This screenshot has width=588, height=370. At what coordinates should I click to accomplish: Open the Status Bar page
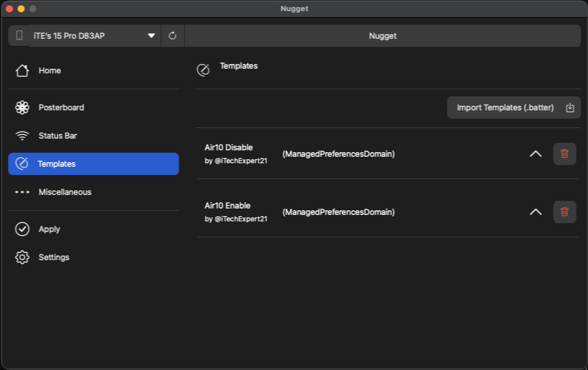pyautogui.click(x=93, y=136)
